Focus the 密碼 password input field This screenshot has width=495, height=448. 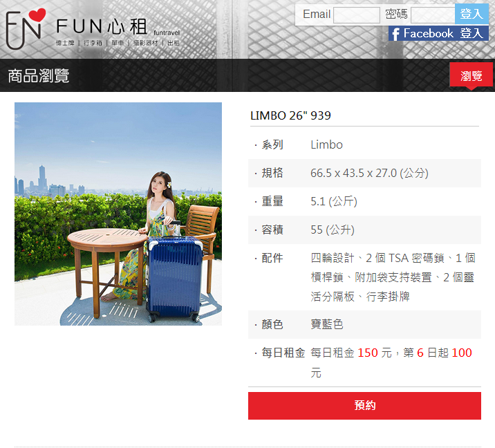433,15
